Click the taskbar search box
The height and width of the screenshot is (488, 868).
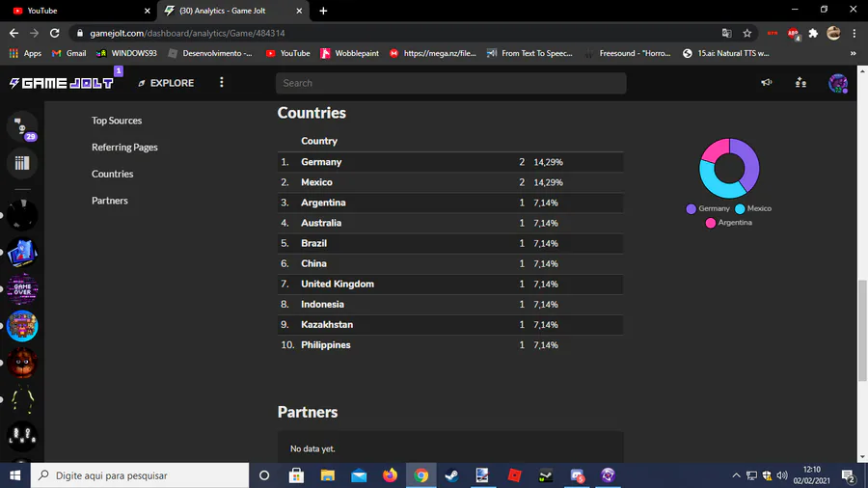[140, 475]
